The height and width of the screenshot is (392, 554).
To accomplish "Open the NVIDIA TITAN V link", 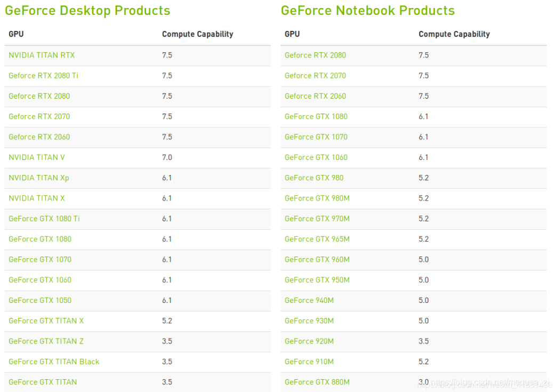I will coord(37,157).
